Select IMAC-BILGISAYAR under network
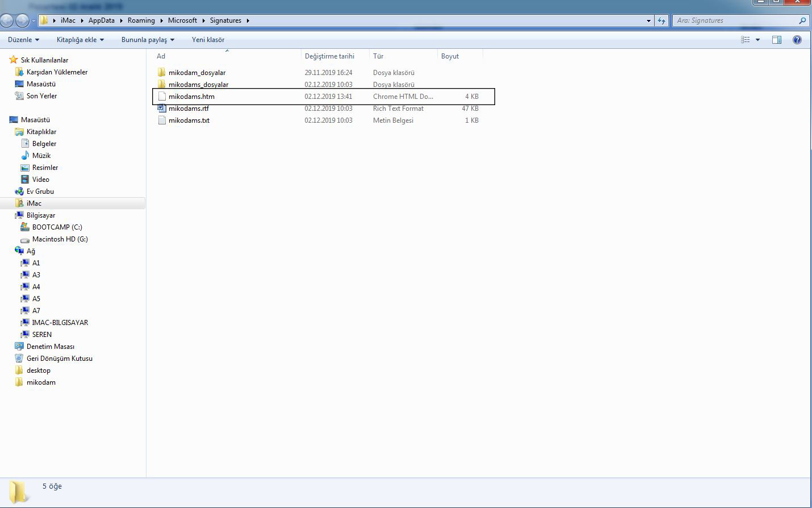The width and height of the screenshot is (812, 508). coord(60,323)
